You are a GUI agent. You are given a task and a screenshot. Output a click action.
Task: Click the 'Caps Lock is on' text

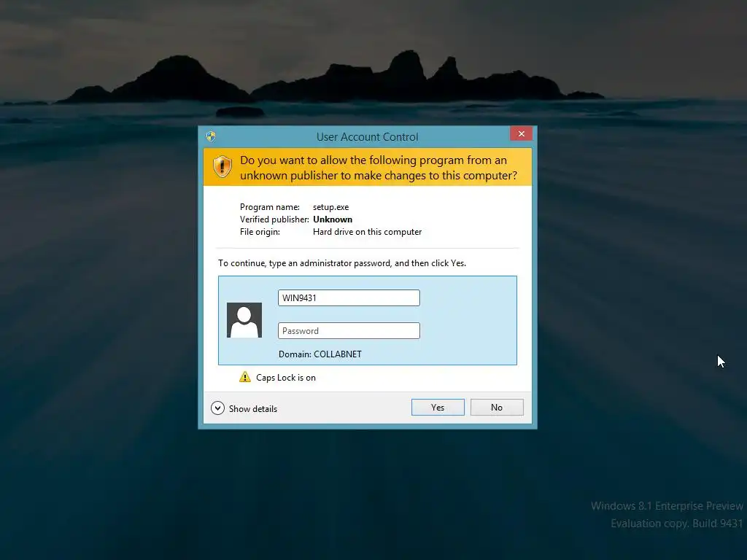286,378
